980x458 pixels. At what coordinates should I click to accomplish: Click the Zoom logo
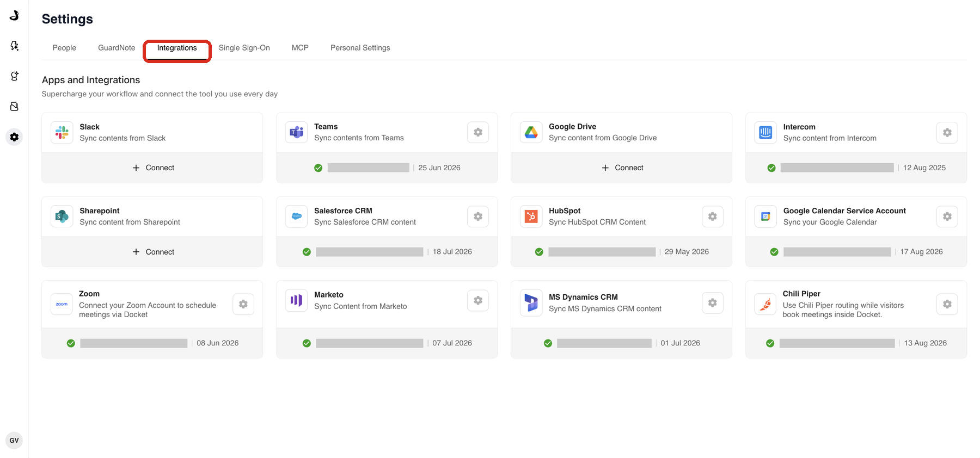click(62, 304)
